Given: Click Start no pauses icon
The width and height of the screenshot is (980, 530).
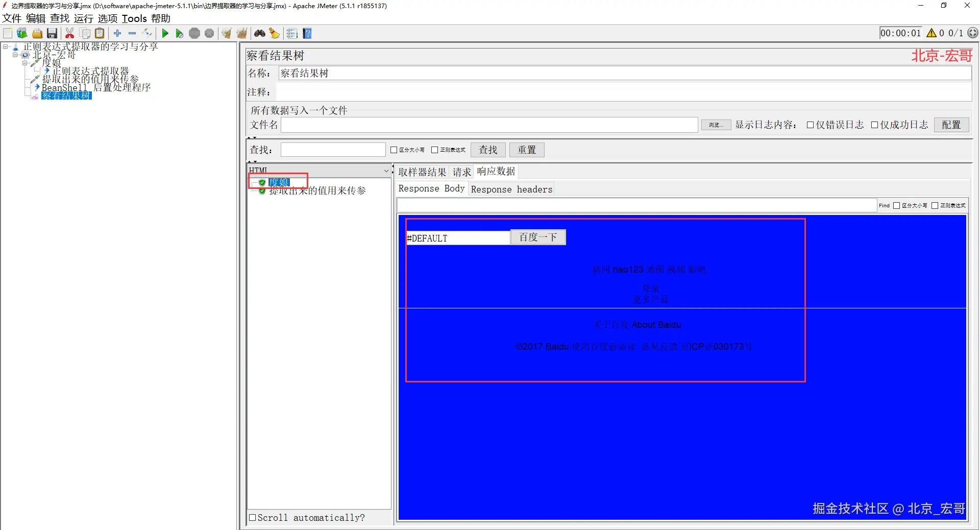Looking at the screenshot, I should pos(179,34).
